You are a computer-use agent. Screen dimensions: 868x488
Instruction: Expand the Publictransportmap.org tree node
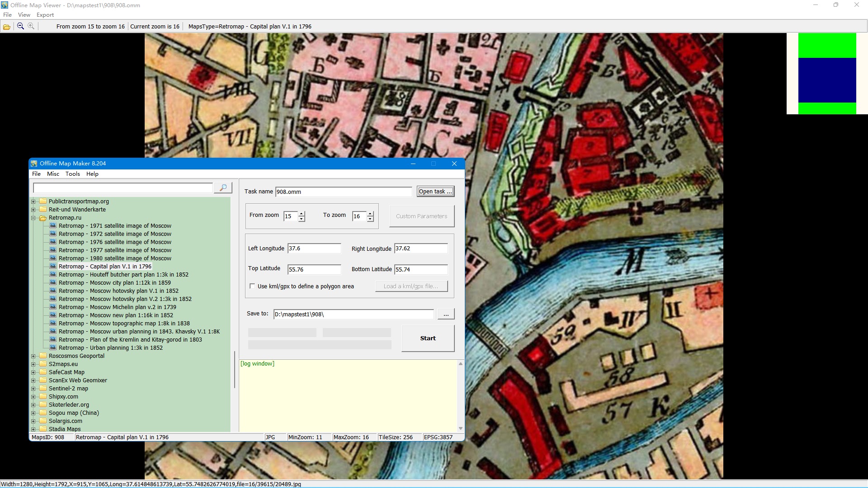tap(33, 202)
